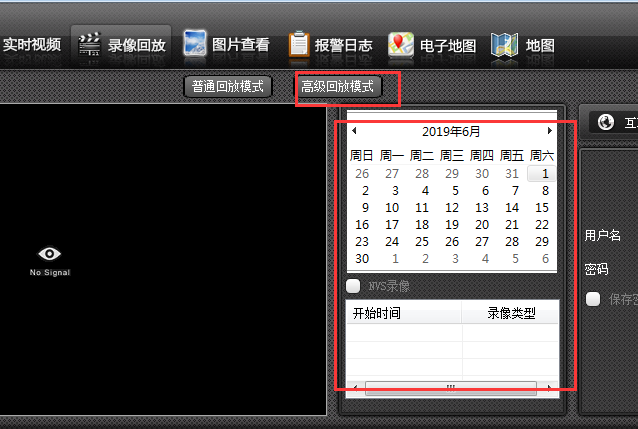Enable the NVS录像 checkbox

[353, 286]
